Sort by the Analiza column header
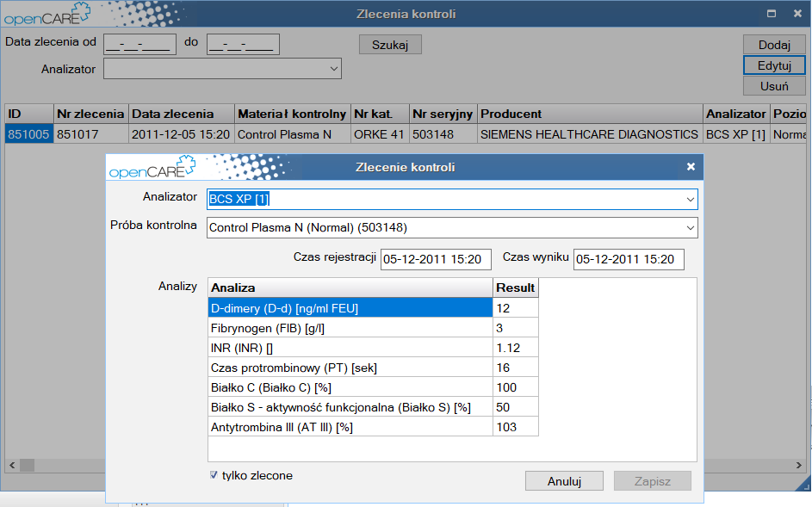The width and height of the screenshot is (812, 507). coord(350,288)
